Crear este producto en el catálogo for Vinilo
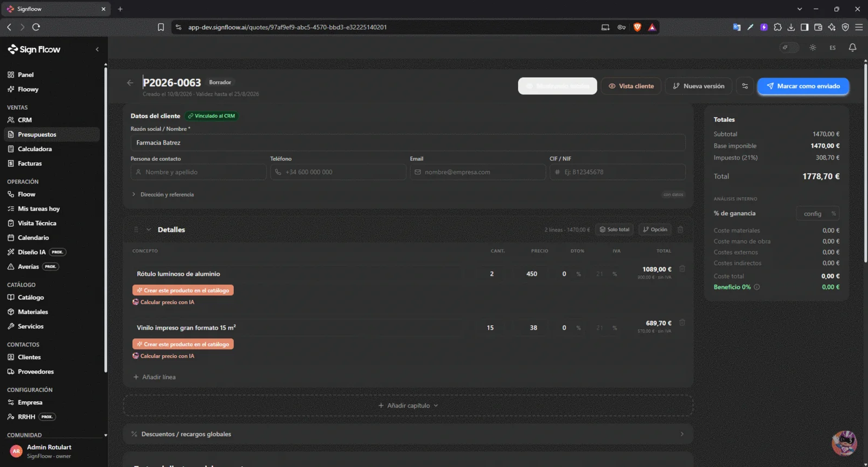The height and width of the screenshot is (467, 868). pyautogui.click(x=183, y=344)
